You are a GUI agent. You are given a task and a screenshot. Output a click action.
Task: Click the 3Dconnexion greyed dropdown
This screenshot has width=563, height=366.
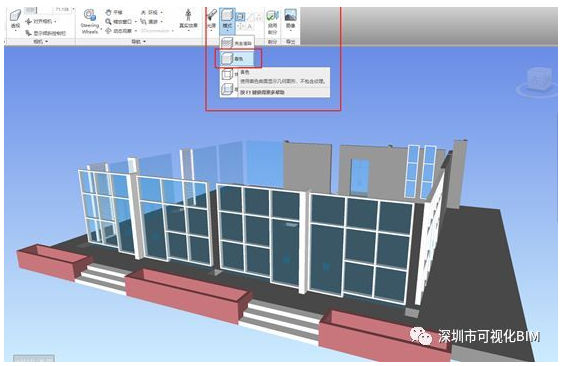(x=158, y=31)
